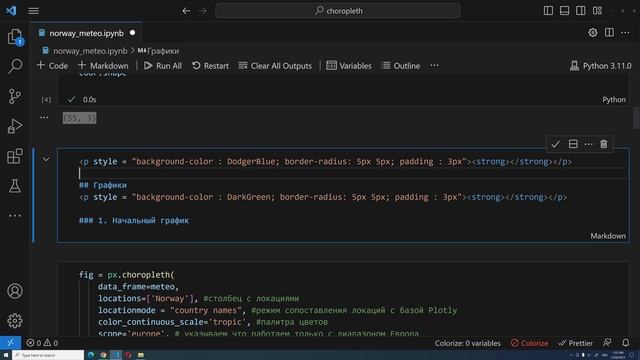Open the Testing flask view
The image size is (640, 360).
pos(15,186)
